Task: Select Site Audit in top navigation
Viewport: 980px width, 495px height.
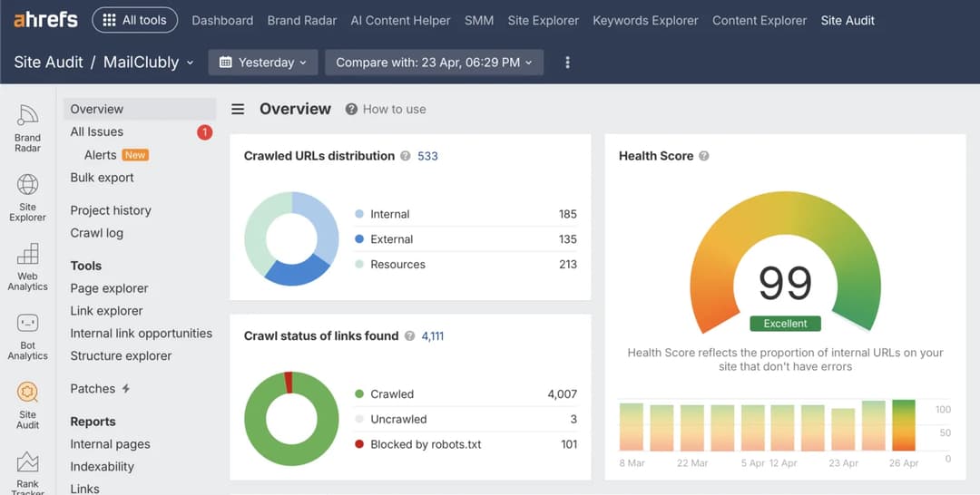Action: point(848,21)
